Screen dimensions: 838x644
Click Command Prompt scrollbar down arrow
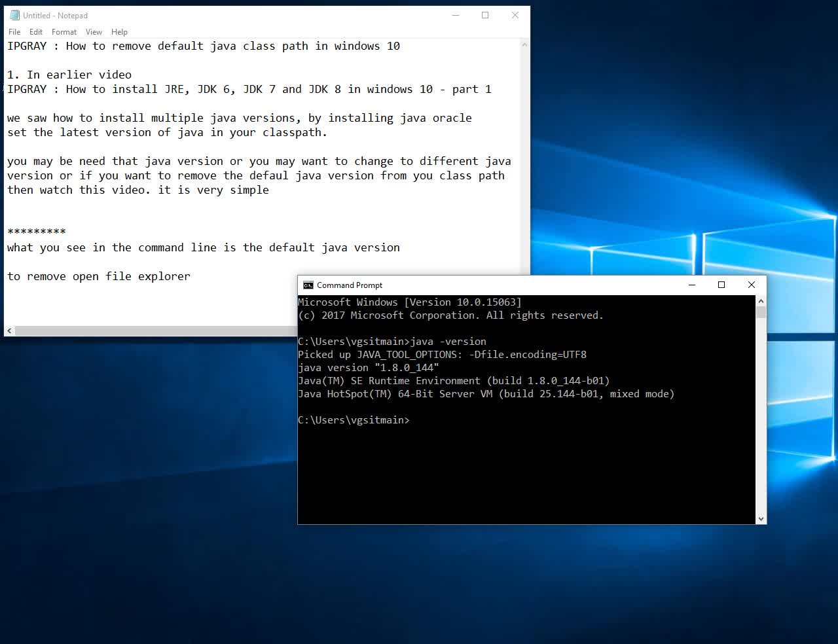coord(761,518)
